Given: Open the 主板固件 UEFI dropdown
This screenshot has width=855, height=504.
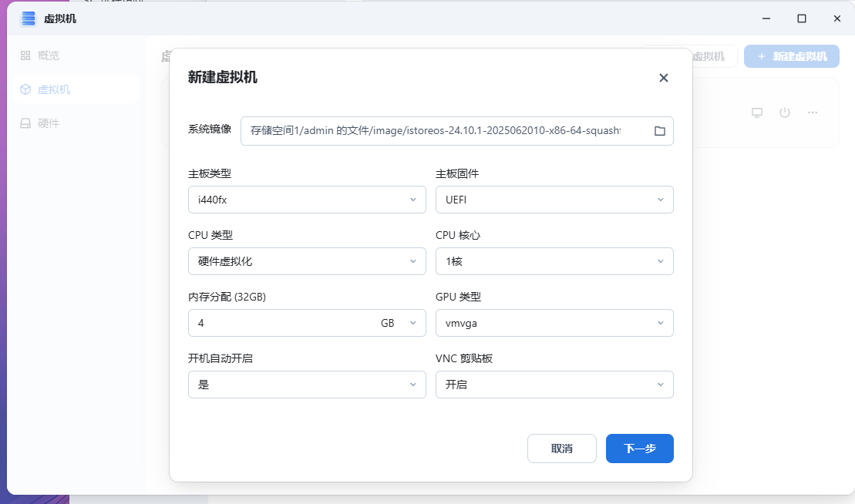Looking at the screenshot, I should click(x=554, y=200).
